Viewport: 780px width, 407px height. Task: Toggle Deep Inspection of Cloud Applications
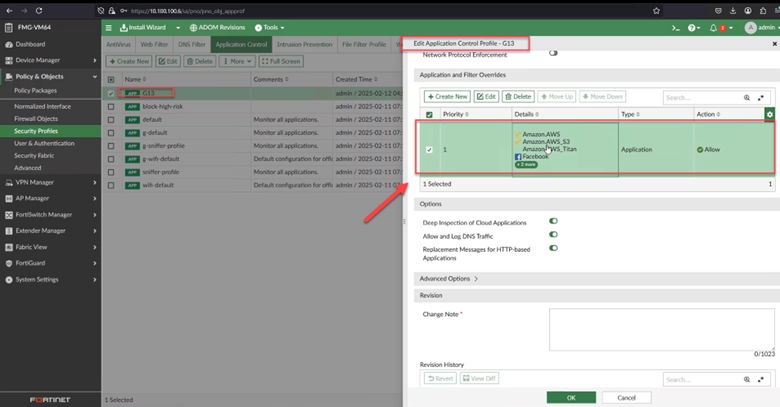pyautogui.click(x=553, y=221)
